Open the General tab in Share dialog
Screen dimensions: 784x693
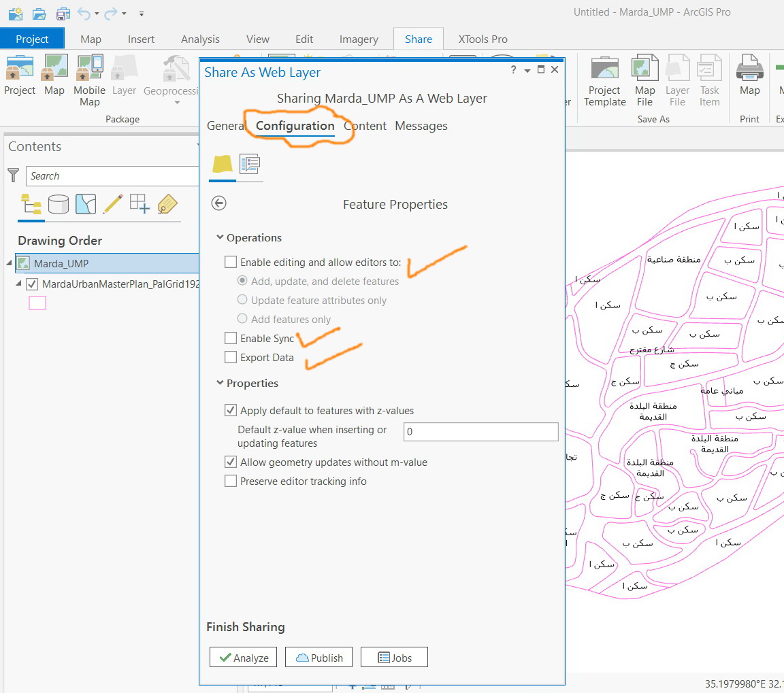point(225,126)
